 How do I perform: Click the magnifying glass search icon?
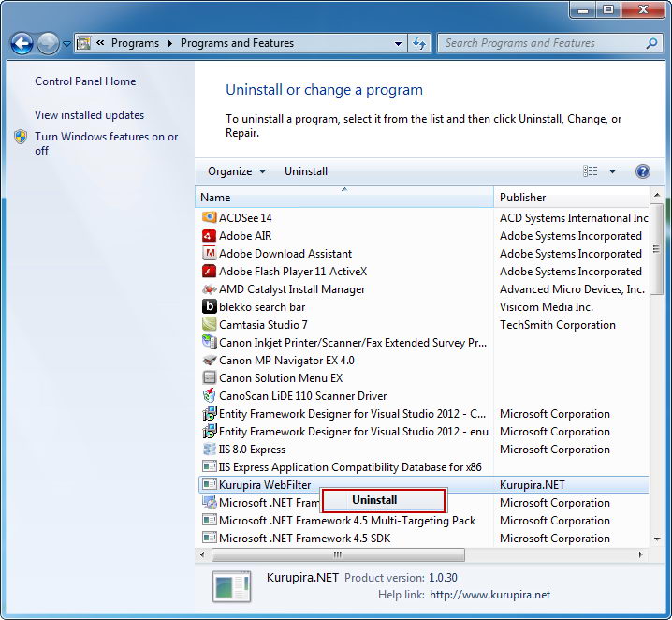(651, 43)
